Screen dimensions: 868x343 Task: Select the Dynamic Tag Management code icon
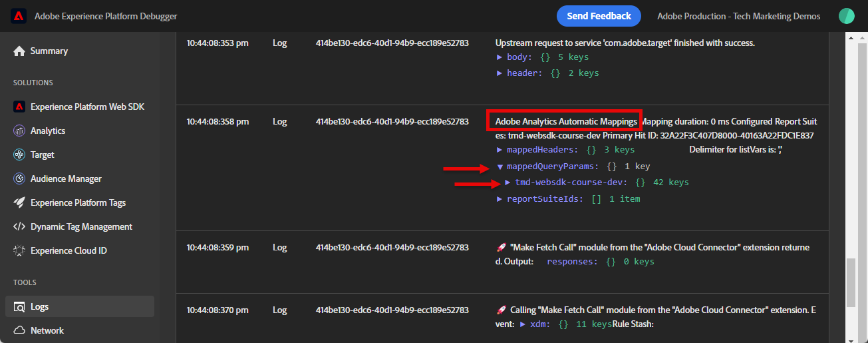(x=19, y=226)
